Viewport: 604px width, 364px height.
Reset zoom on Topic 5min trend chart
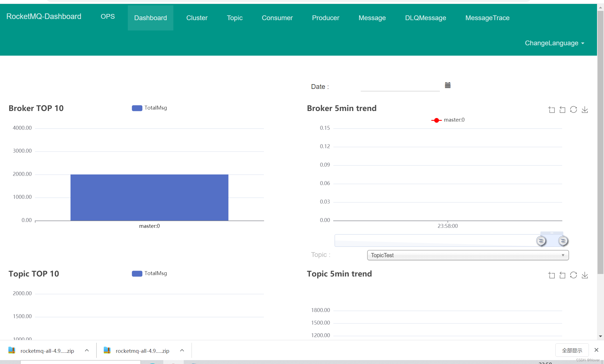pyautogui.click(x=562, y=275)
